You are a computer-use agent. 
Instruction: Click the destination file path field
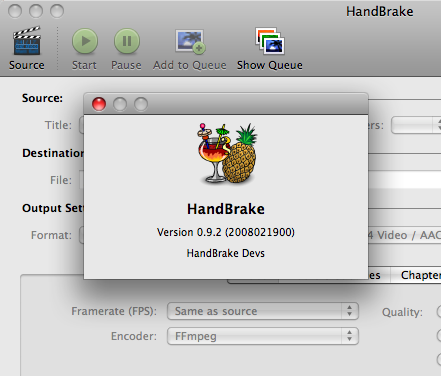tap(405, 180)
